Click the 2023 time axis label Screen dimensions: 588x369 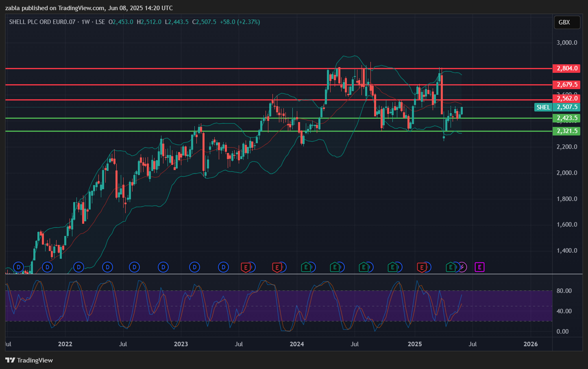click(181, 344)
